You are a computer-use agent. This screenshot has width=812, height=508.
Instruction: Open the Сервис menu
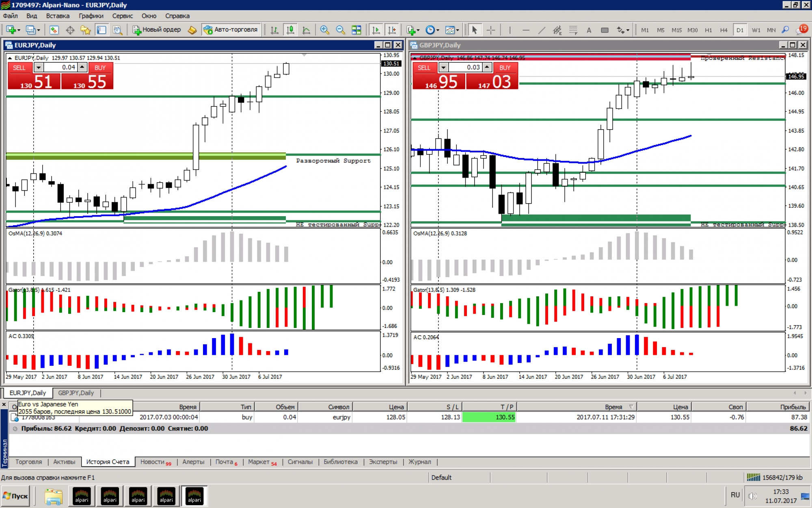[x=122, y=16]
